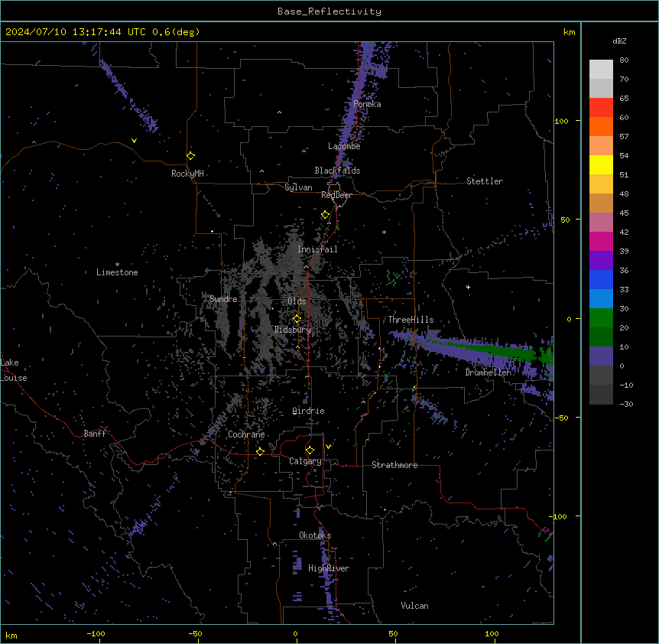The image size is (659, 644).
Task: Click the Calgary city label
Action: pos(306,461)
